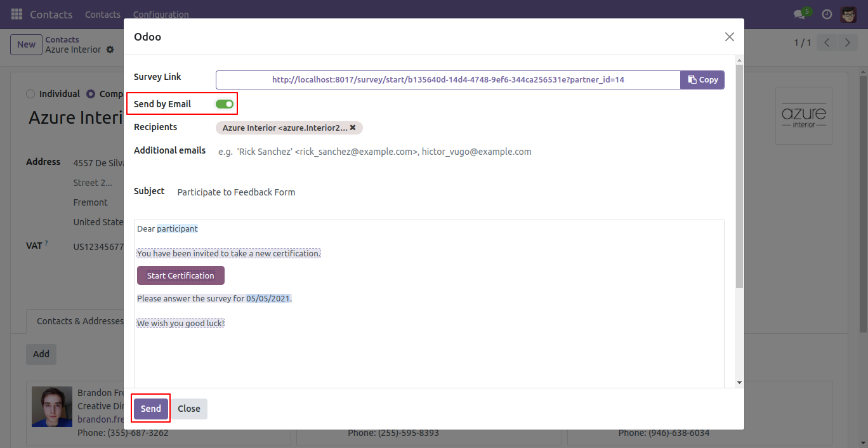Click the dialog scrollbar down arrow
The height and width of the screenshot is (448, 868).
point(739,383)
